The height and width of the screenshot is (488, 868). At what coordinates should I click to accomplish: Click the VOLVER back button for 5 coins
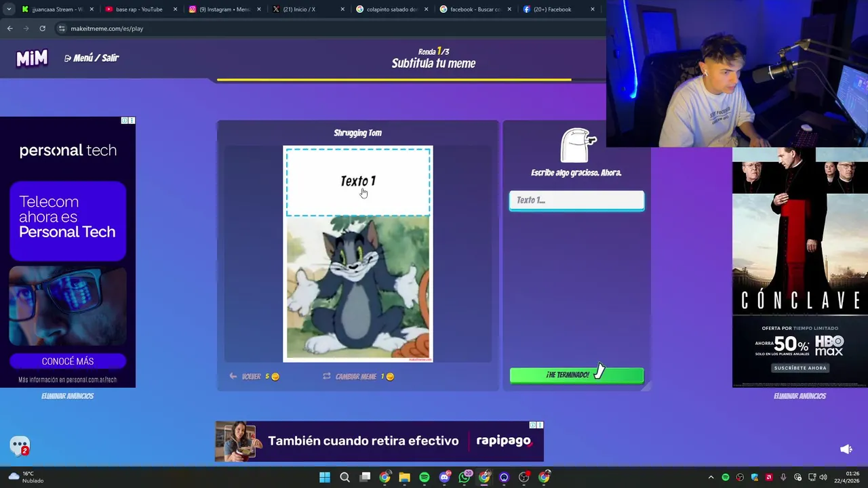pos(254,376)
